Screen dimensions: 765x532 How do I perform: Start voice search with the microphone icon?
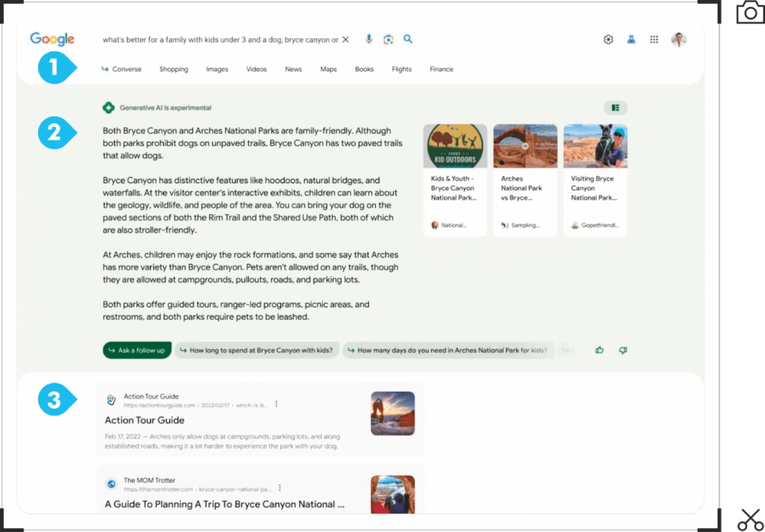click(x=369, y=40)
